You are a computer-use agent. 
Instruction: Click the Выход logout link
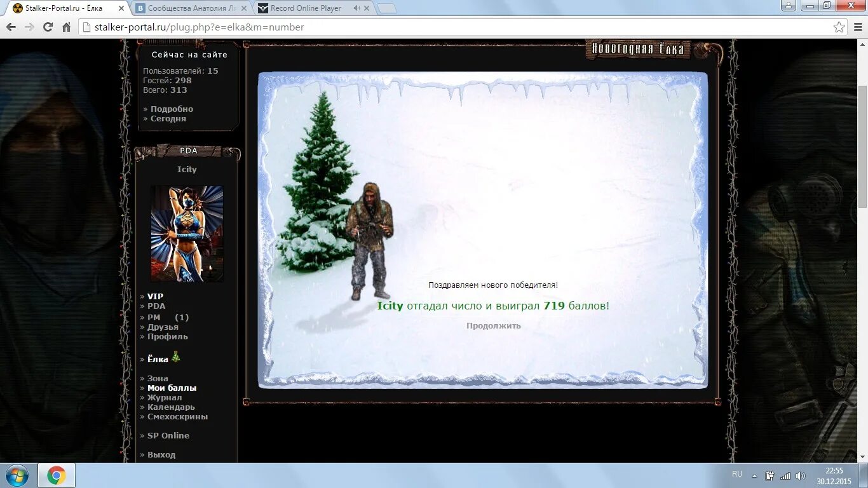click(x=161, y=454)
